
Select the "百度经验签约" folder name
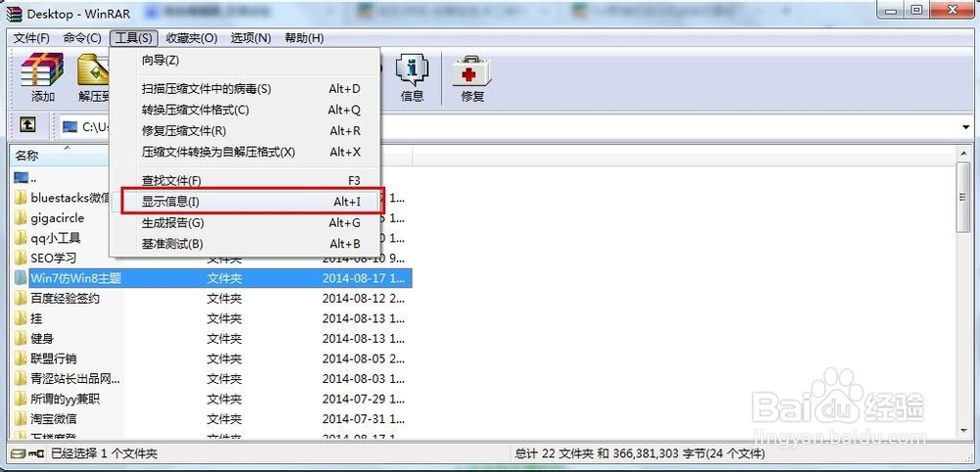65,299
